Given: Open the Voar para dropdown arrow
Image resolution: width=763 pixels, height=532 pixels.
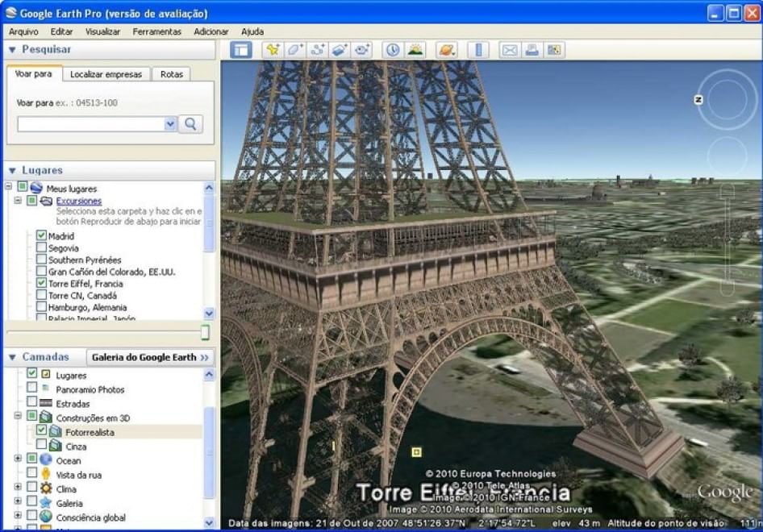Looking at the screenshot, I should (170, 124).
